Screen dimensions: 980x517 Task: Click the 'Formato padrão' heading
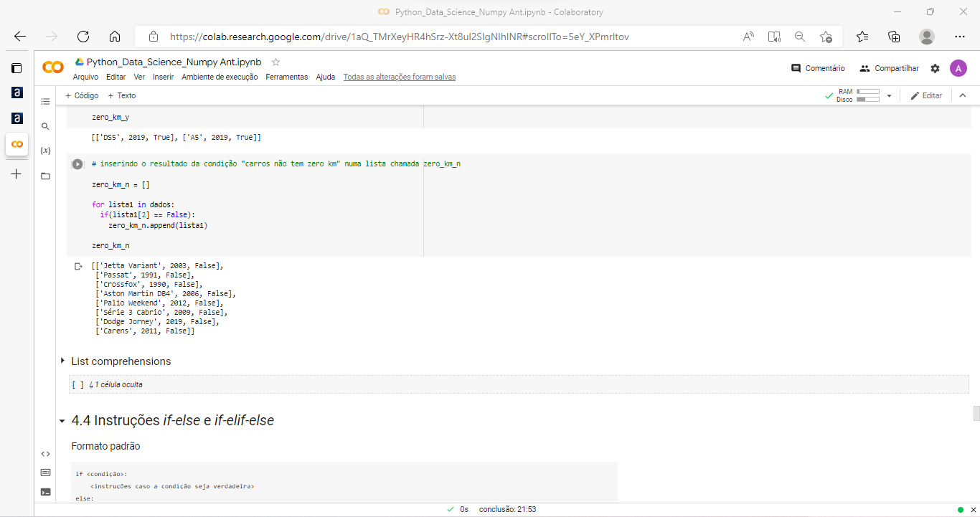[105, 446]
